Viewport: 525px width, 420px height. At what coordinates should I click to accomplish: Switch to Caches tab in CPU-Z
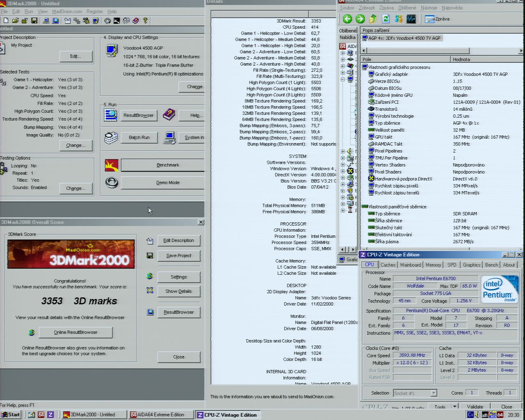[388, 265]
